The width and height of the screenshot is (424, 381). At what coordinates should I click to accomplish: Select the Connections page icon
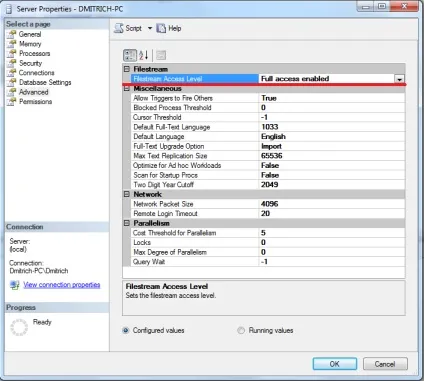coord(12,73)
